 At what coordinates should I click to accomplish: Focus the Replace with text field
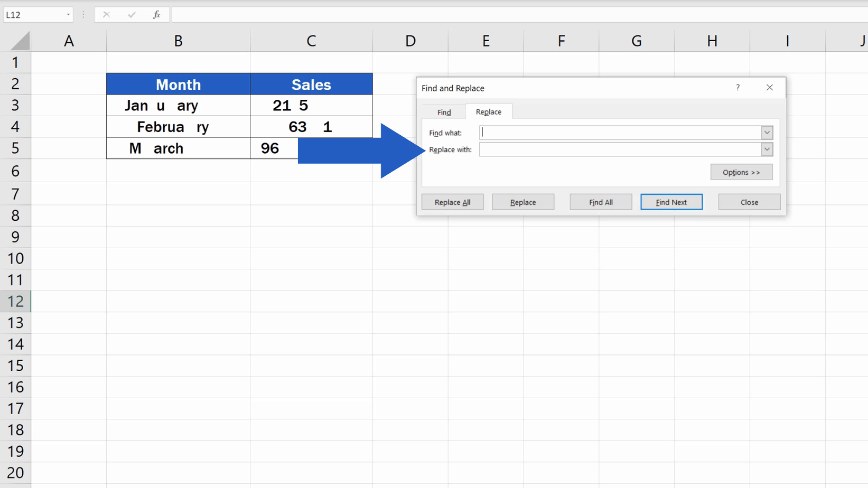tap(619, 149)
